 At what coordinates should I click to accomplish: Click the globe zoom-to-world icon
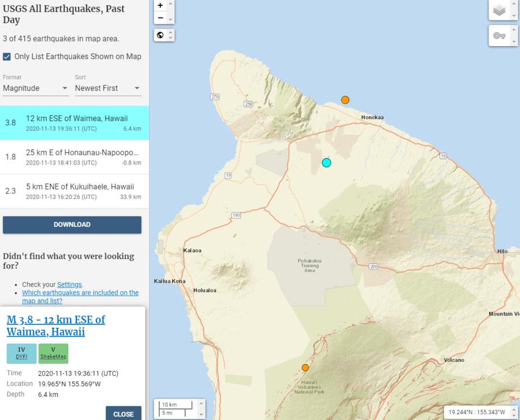pyautogui.click(x=160, y=35)
